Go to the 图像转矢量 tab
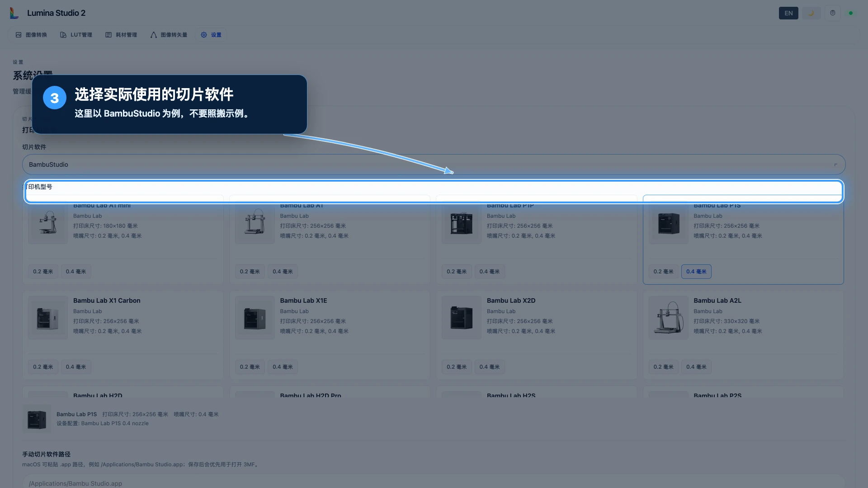Viewport: 868px width, 488px height. [169, 35]
